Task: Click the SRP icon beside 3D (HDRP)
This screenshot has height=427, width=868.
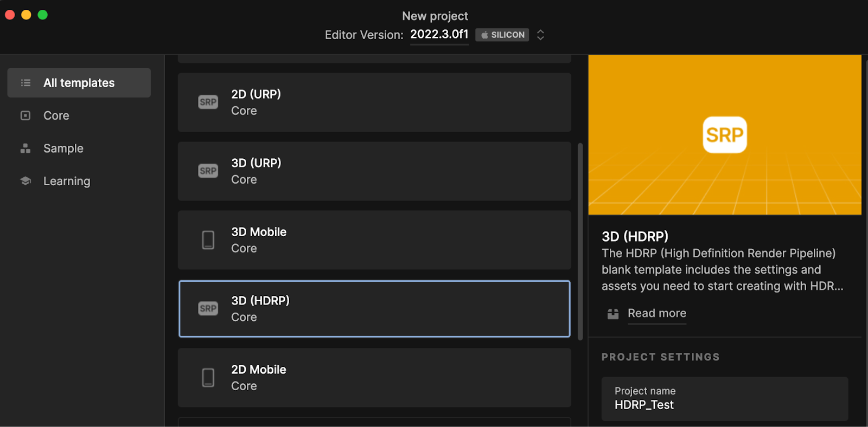Action: [208, 309]
